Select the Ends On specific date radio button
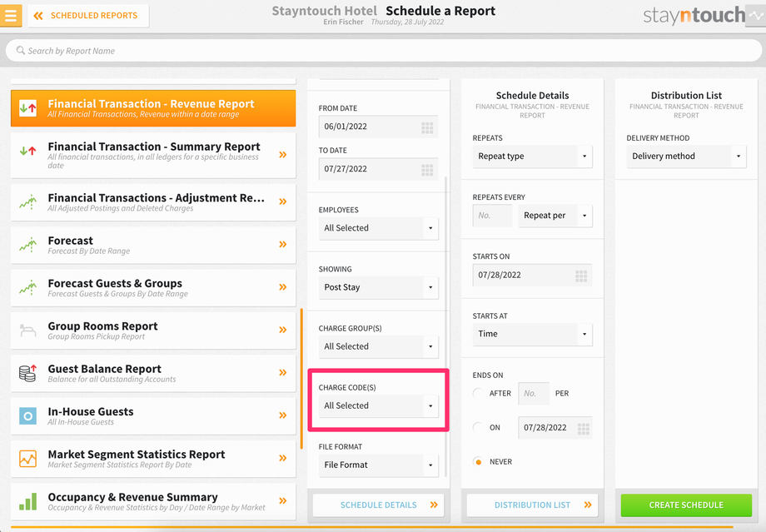766x532 pixels. (478, 427)
